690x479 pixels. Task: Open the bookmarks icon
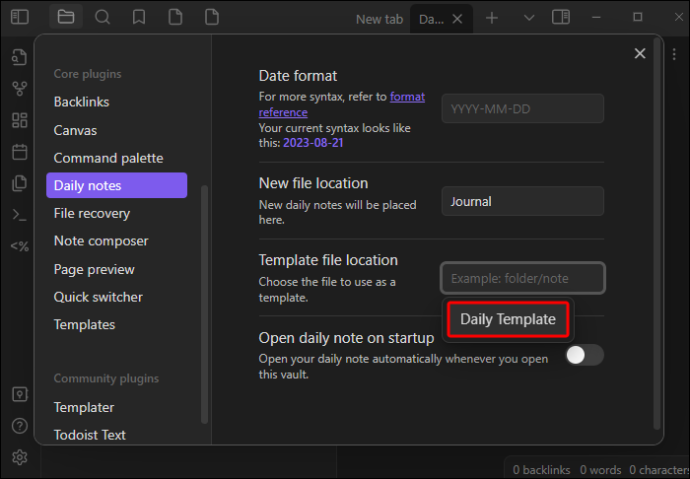(139, 17)
